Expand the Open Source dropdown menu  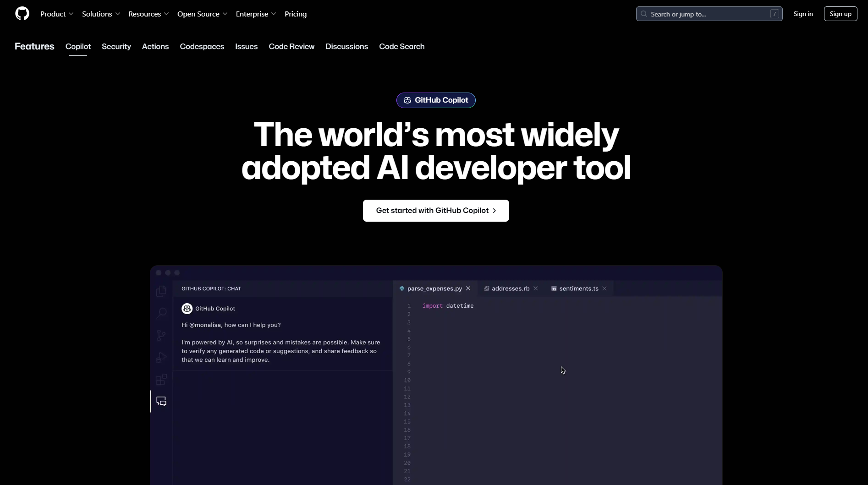[202, 14]
